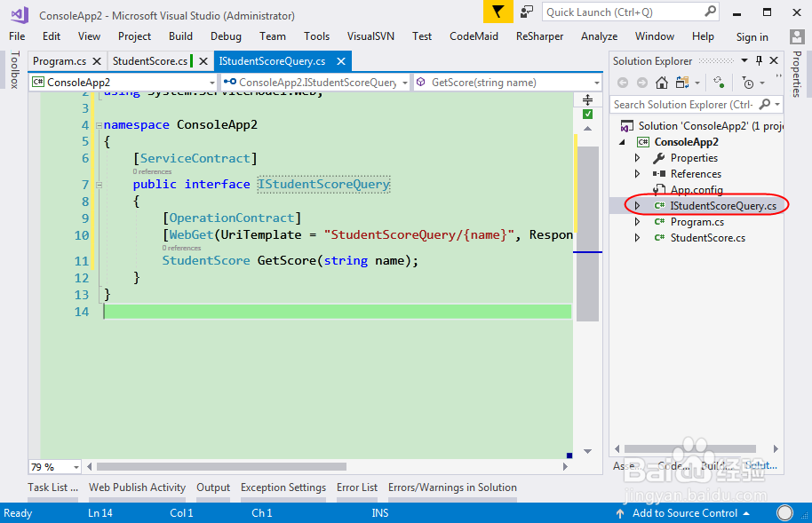Image resolution: width=812 pixels, height=523 pixels.
Task: Click the feedback icon beside Quick Launch
Action: (x=527, y=12)
